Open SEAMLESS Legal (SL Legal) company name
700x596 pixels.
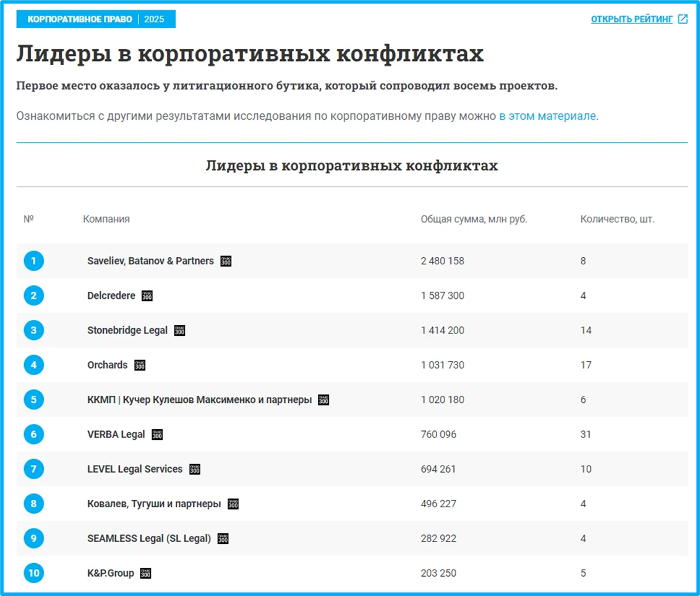(x=149, y=538)
